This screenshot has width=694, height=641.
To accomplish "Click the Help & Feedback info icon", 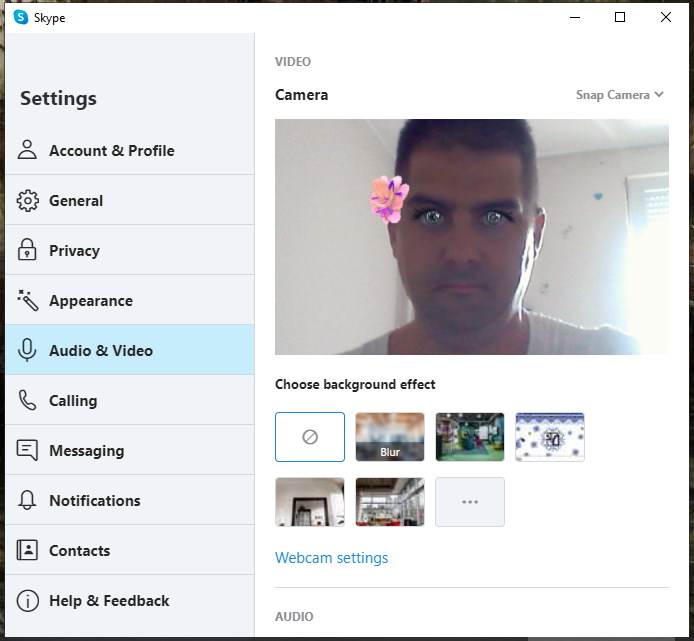I will 28,600.
